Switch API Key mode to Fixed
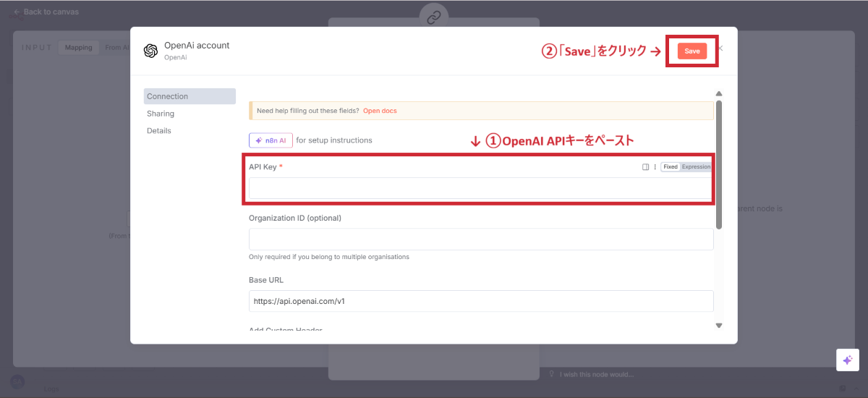The height and width of the screenshot is (398, 868). (x=671, y=167)
